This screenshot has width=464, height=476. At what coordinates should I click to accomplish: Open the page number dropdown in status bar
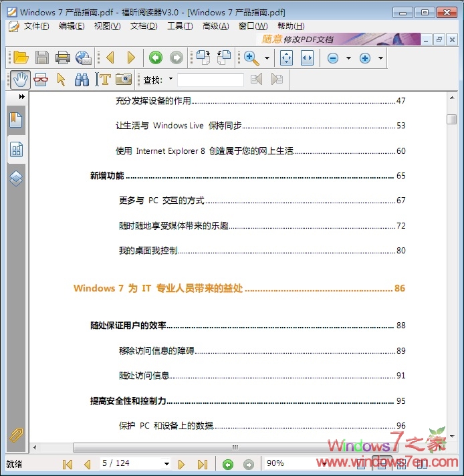166,463
